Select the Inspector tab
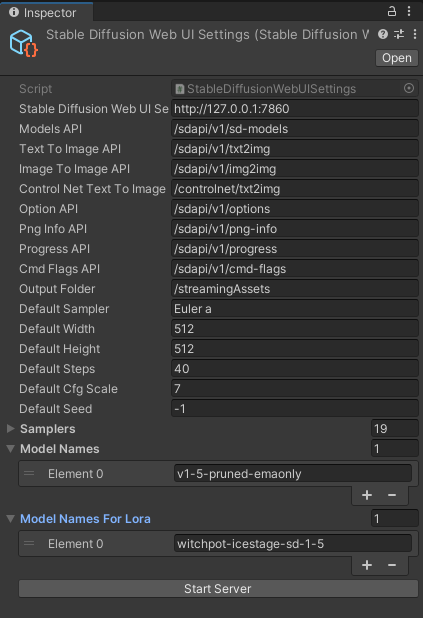423x618 pixels. [47, 12]
